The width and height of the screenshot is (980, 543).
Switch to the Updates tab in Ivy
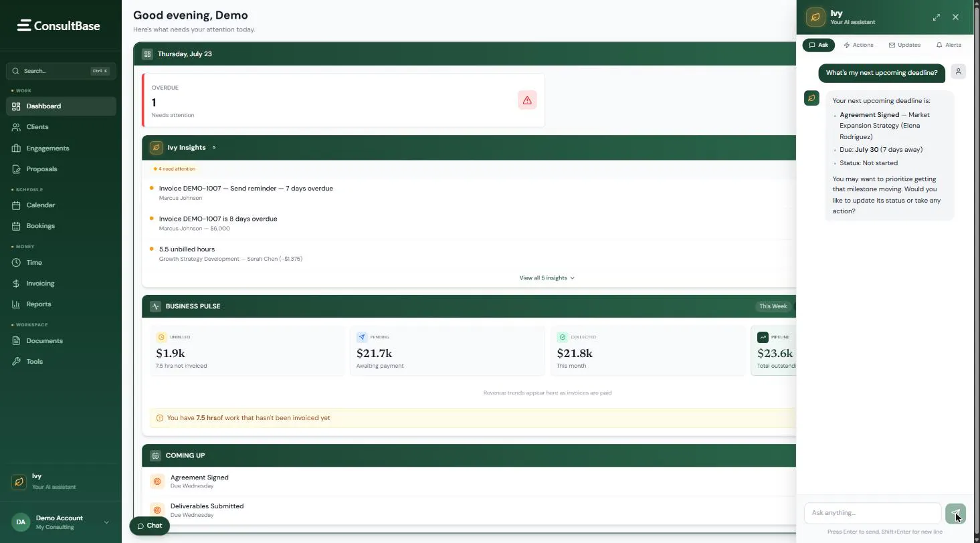coord(904,45)
